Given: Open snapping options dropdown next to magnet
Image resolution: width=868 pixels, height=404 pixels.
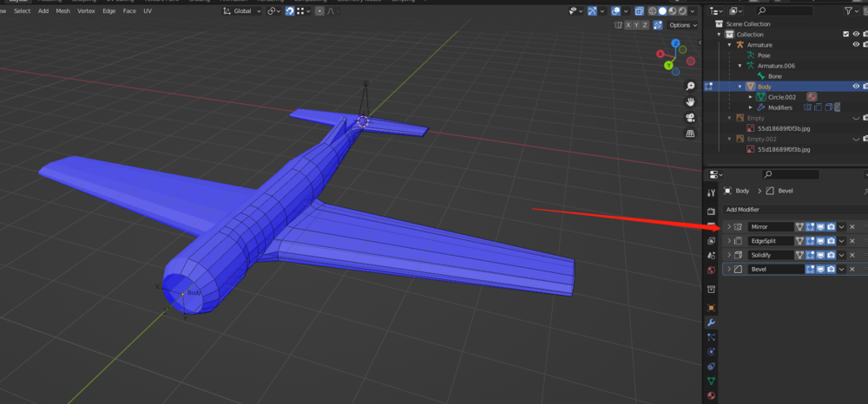Looking at the screenshot, I should point(303,11).
